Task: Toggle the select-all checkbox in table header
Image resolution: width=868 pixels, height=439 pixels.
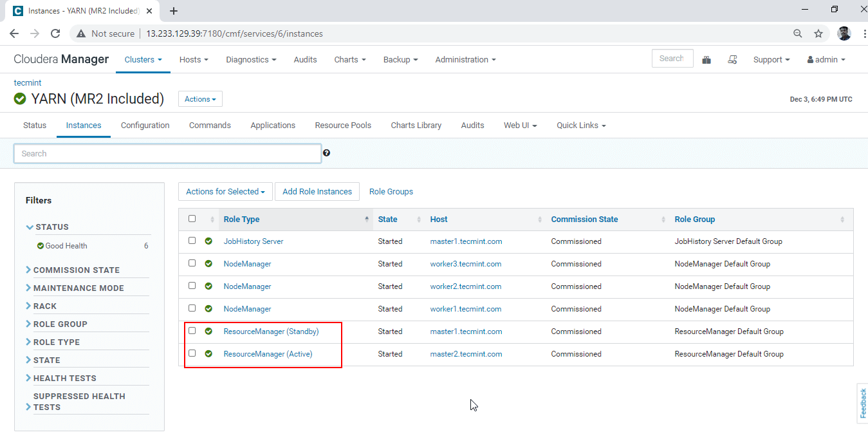Action: tap(192, 219)
